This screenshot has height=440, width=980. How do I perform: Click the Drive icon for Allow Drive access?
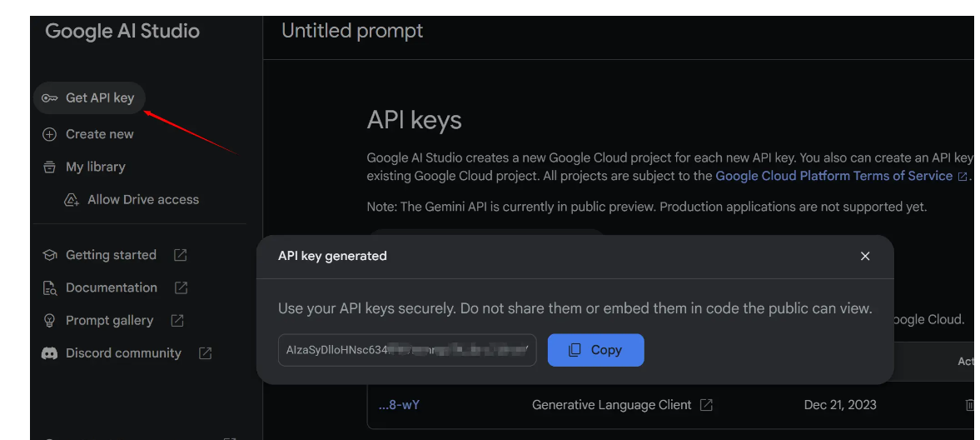(x=72, y=200)
